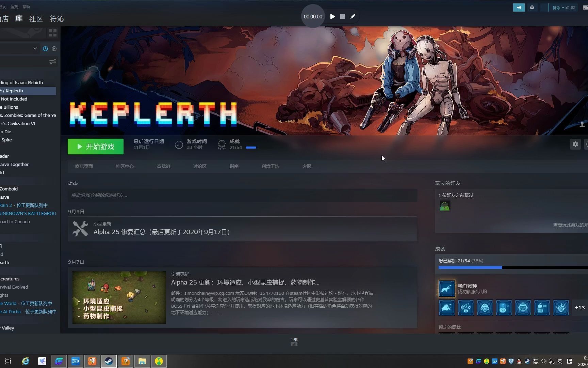Click the green 开始游戏 play button
Image resolution: width=588 pixels, height=368 pixels.
click(x=96, y=147)
